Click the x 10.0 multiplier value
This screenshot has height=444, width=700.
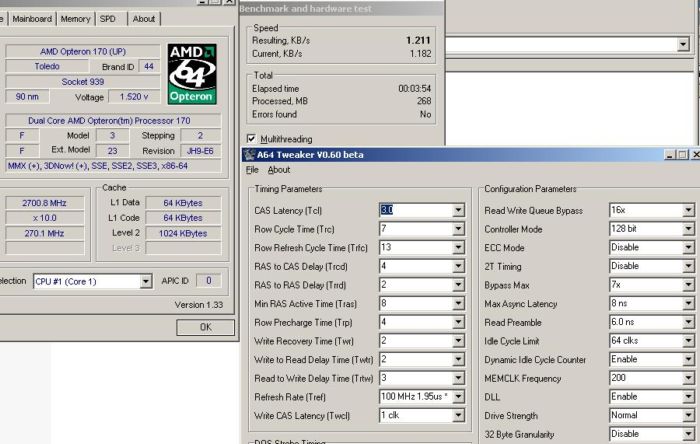pos(44,218)
